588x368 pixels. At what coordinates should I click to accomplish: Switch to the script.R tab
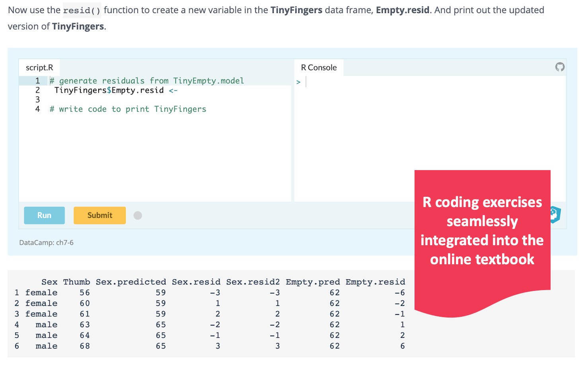pos(39,68)
